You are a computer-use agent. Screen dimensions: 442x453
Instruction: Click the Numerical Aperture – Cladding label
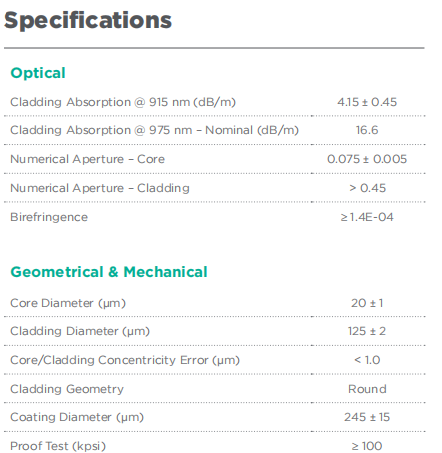[x=100, y=188]
